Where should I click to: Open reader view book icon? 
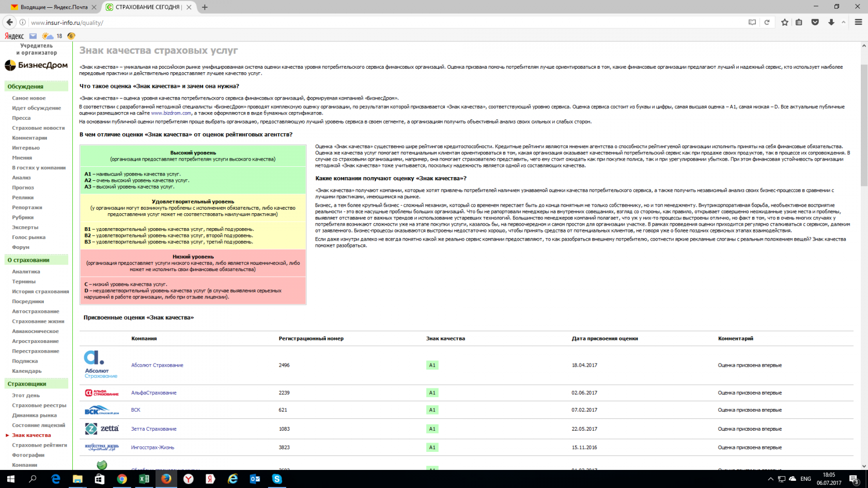[752, 22]
